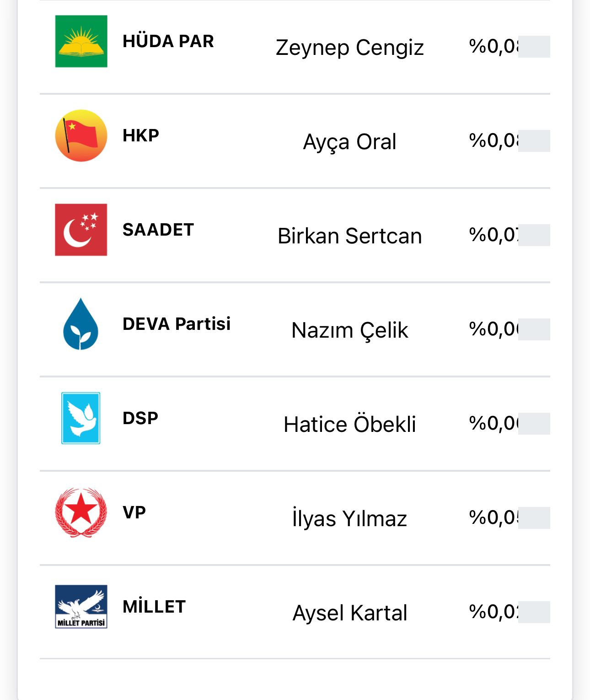This screenshot has height=700, width=590.
Task: Select candidate Ayça Oral
Action: coord(350,142)
